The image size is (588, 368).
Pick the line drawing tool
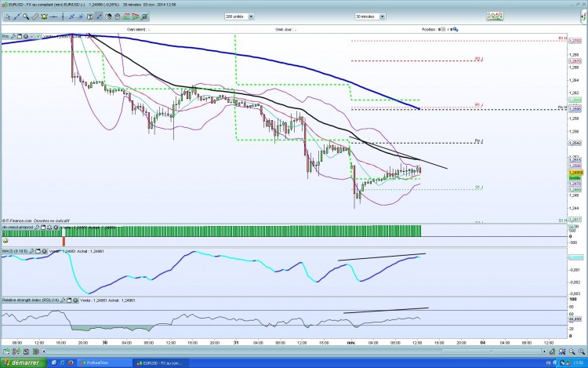16,16
